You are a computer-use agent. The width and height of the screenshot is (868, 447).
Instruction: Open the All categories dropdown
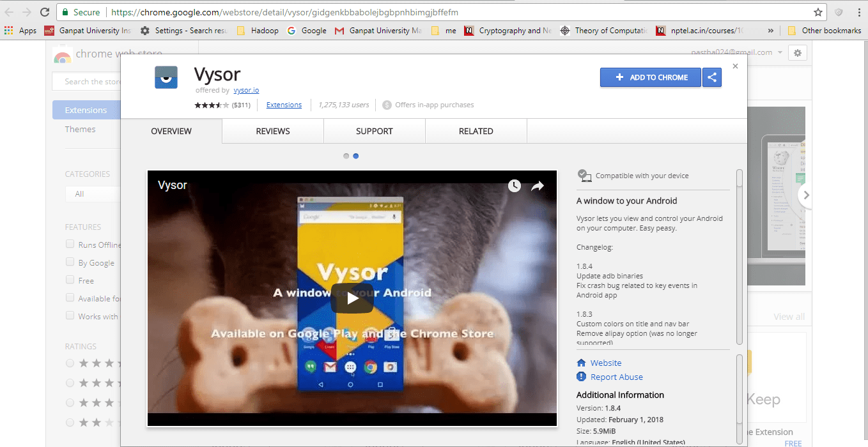(93, 194)
